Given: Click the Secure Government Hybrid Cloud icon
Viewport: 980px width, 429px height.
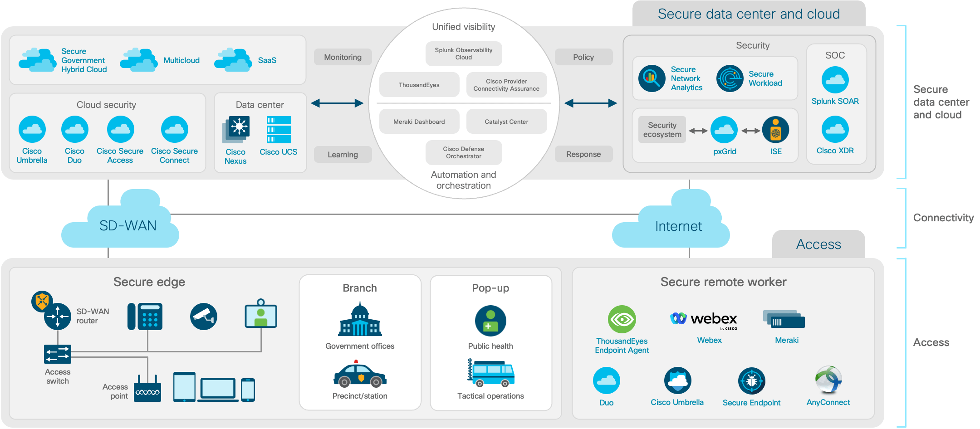Looking at the screenshot, I should (x=38, y=60).
